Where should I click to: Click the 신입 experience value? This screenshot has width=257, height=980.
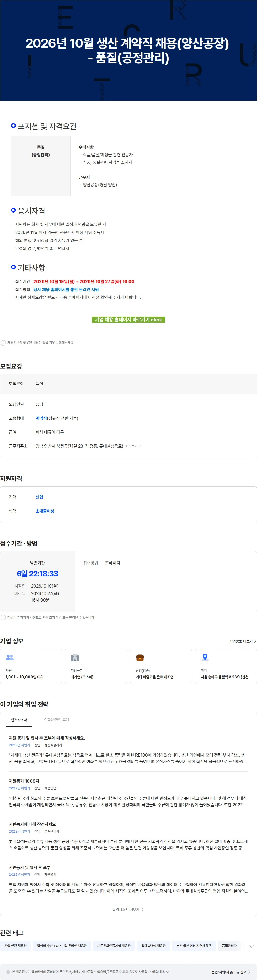pos(39,497)
